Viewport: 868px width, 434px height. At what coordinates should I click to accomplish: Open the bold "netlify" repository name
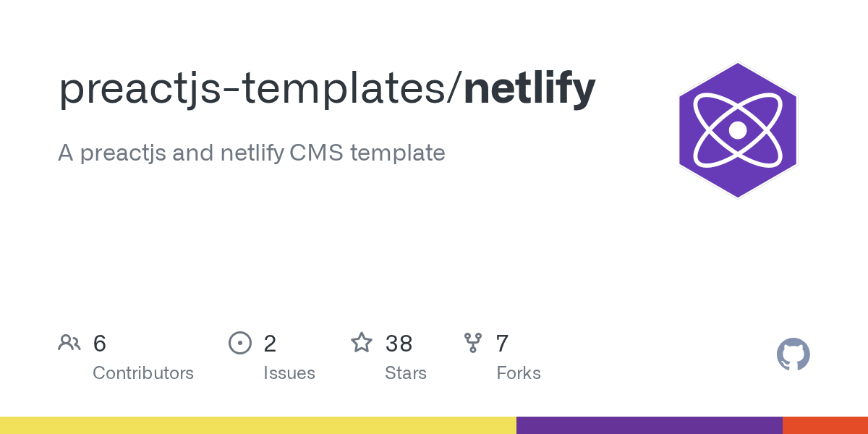[529, 88]
